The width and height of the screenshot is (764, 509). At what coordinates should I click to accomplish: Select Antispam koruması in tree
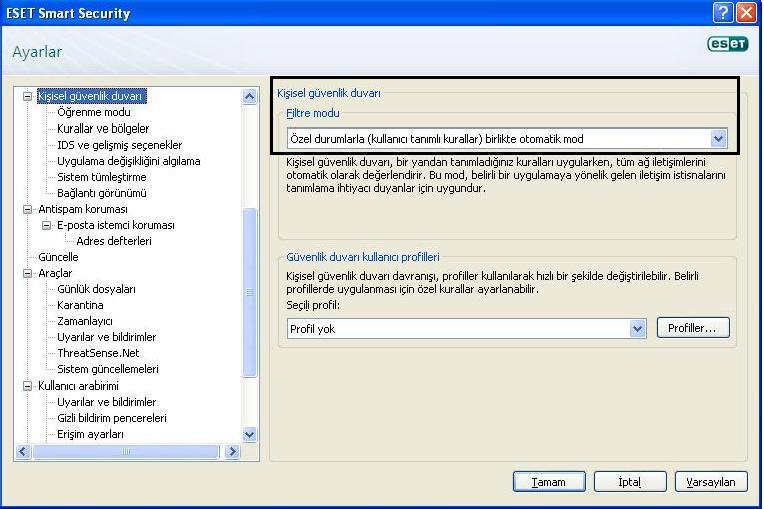coord(83,209)
